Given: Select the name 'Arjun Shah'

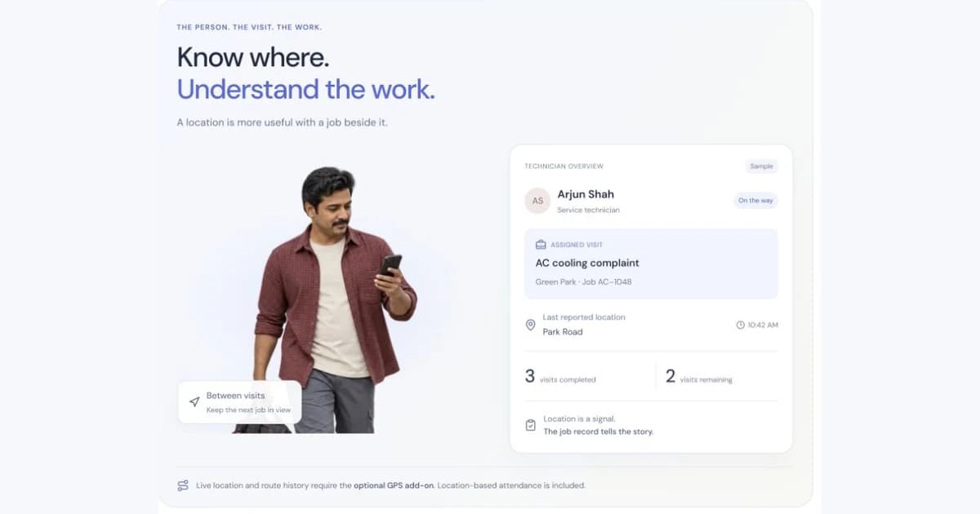Looking at the screenshot, I should pos(586,194).
